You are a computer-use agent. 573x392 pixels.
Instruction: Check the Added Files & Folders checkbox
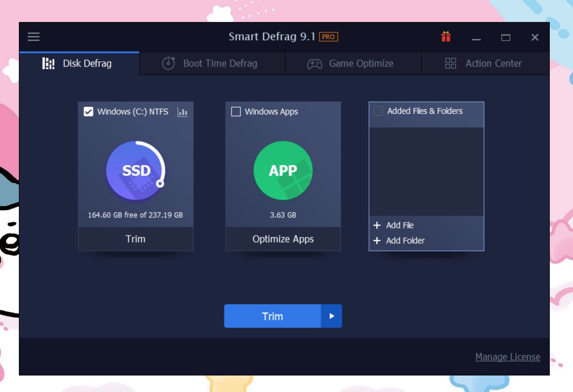click(x=378, y=111)
